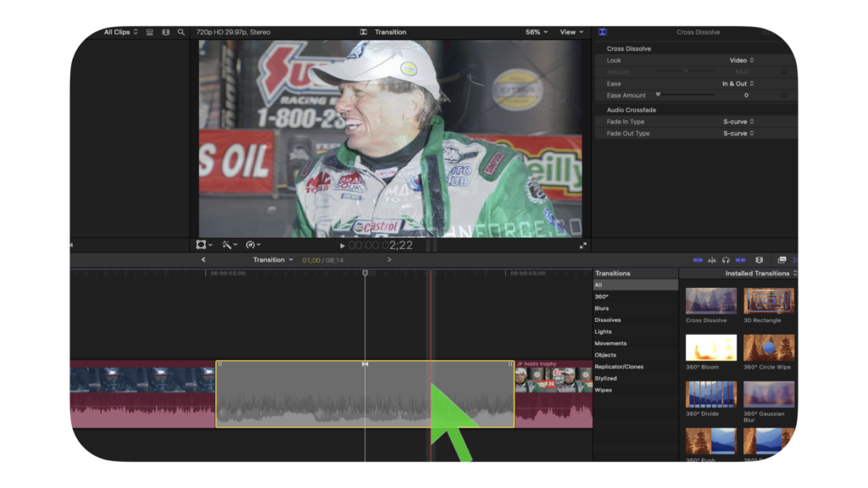Open the retime speed menu

tap(253, 245)
